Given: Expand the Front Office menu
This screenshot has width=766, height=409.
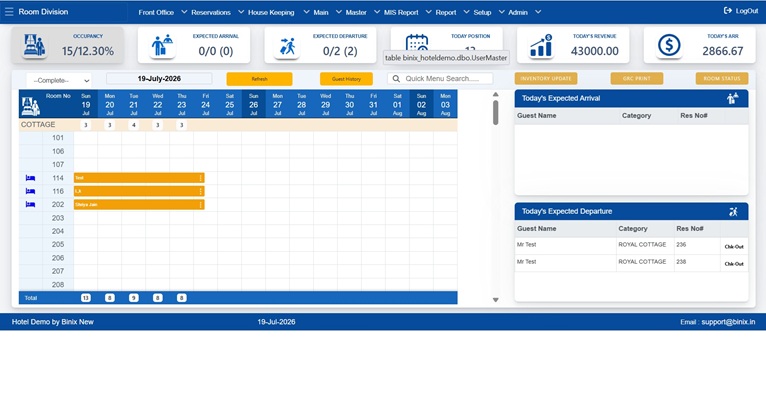Looking at the screenshot, I should (156, 12).
